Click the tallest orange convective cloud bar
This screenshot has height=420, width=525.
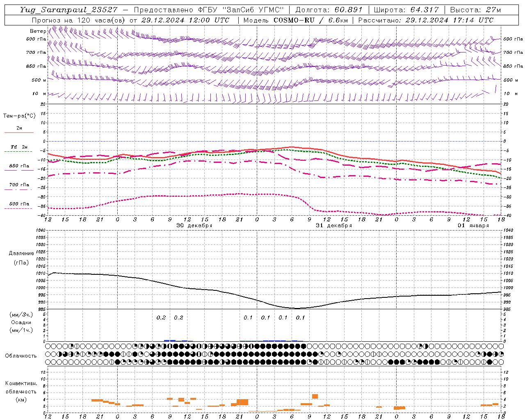242,402
